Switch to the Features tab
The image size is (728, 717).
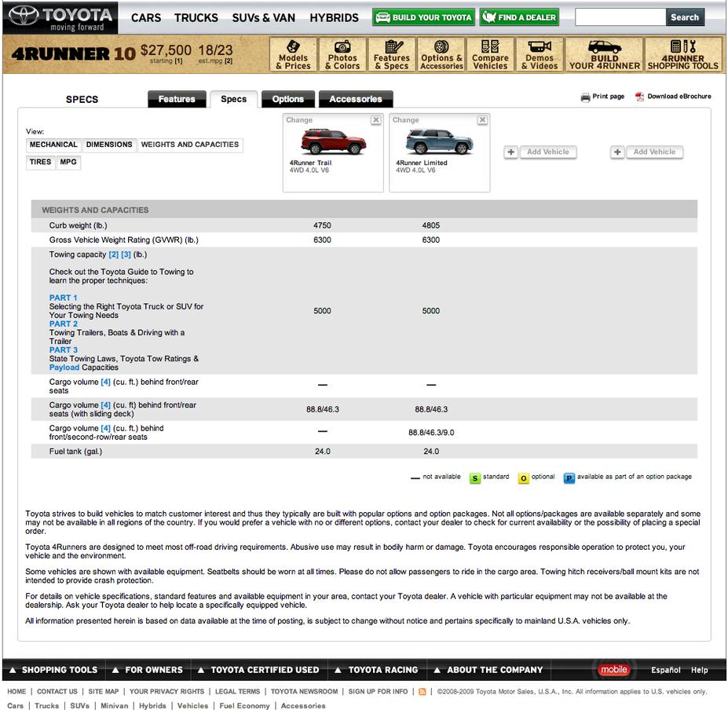coord(177,99)
